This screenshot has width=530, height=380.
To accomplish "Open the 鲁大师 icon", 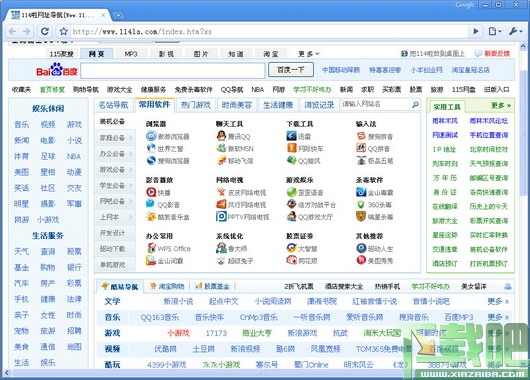I will pyautogui.click(x=221, y=248).
